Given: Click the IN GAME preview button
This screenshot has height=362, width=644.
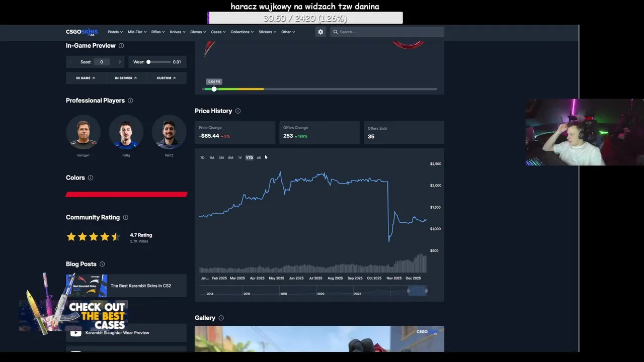Looking at the screenshot, I should (x=86, y=78).
